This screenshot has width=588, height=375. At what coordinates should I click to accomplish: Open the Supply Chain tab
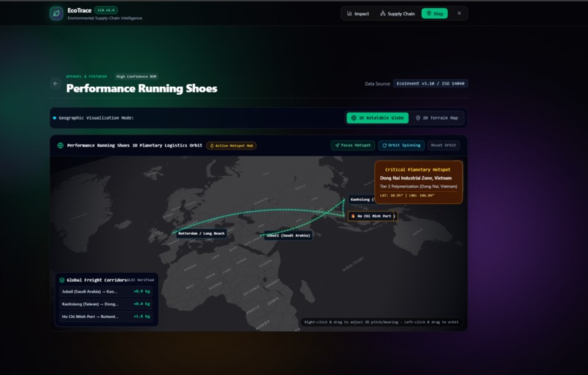coord(397,14)
